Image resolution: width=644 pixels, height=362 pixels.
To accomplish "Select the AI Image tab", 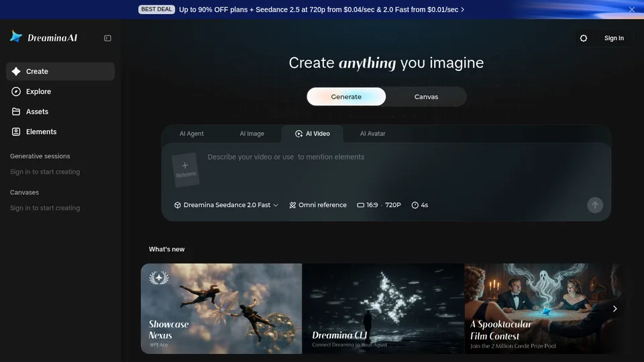I will 252,134.
